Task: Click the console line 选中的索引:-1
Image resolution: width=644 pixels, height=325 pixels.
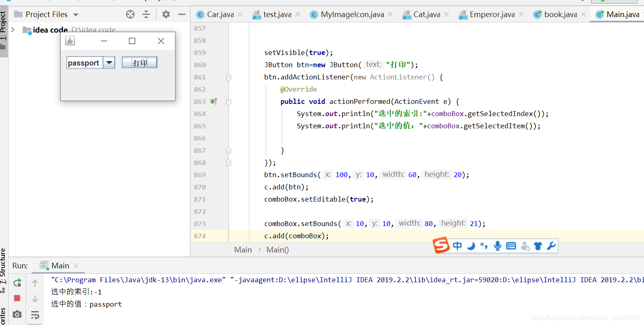Action: pyautogui.click(x=76, y=292)
